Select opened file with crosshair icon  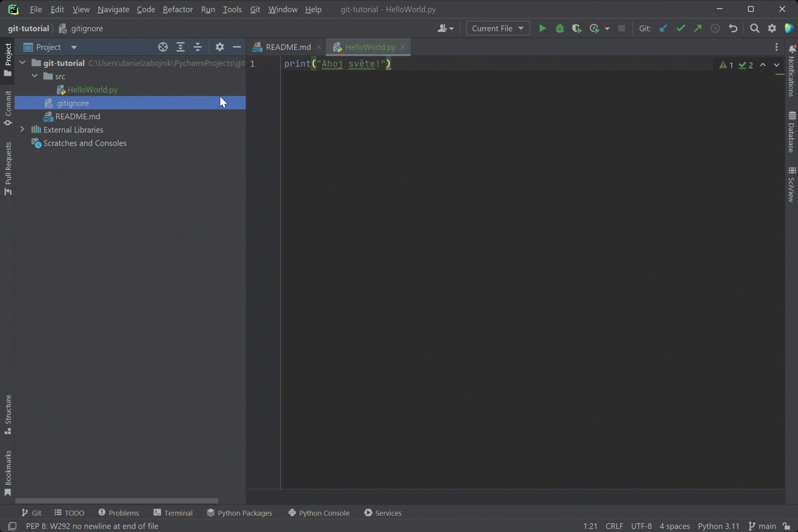click(x=163, y=47)
